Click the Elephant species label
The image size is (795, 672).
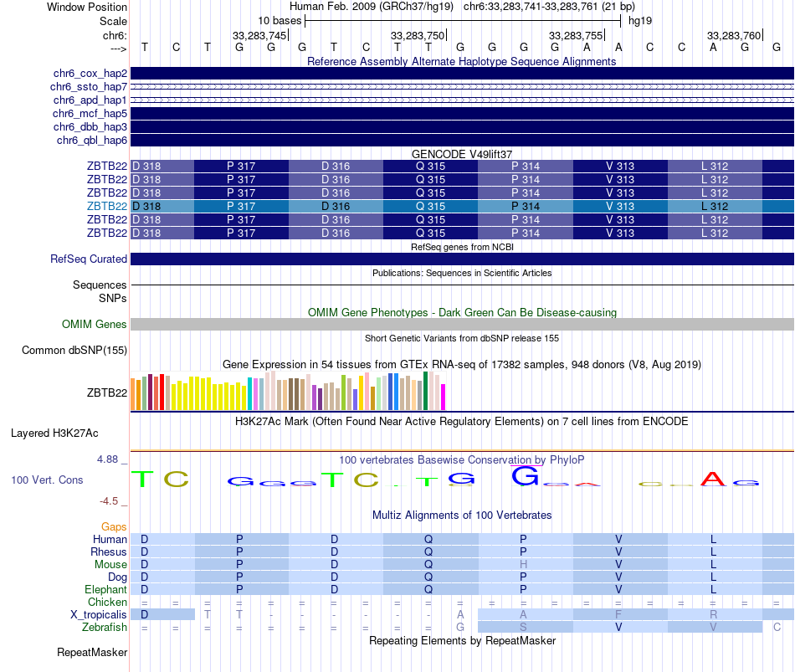coord(105,590)
